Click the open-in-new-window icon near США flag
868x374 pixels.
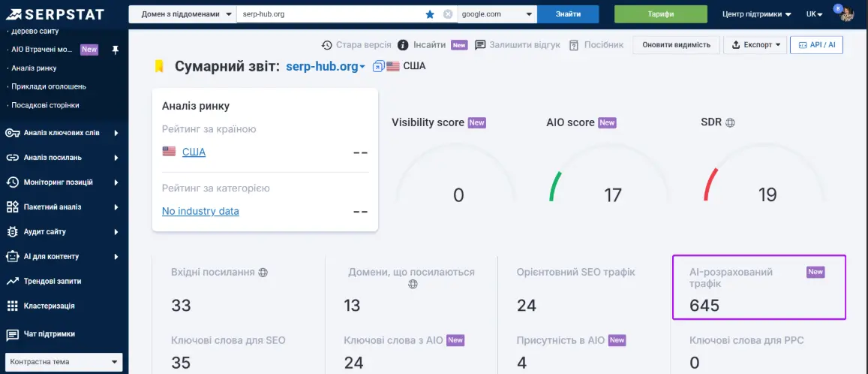378,67
